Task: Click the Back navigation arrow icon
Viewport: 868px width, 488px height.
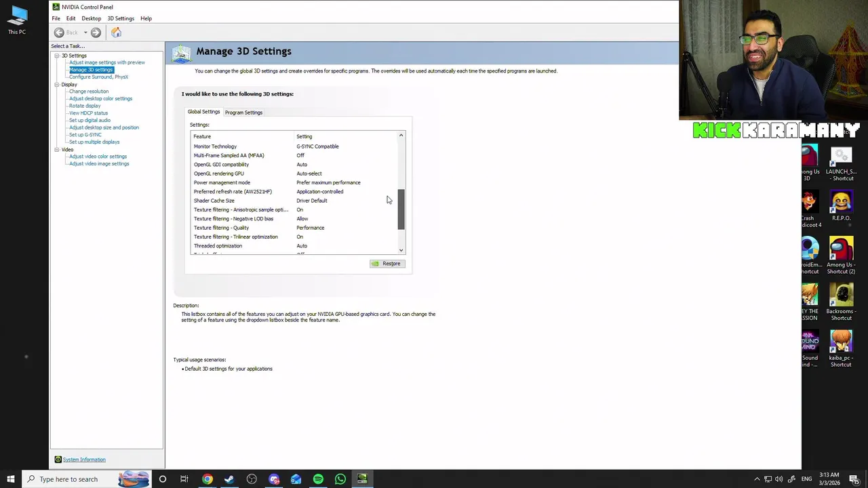Action: point(59,33)
